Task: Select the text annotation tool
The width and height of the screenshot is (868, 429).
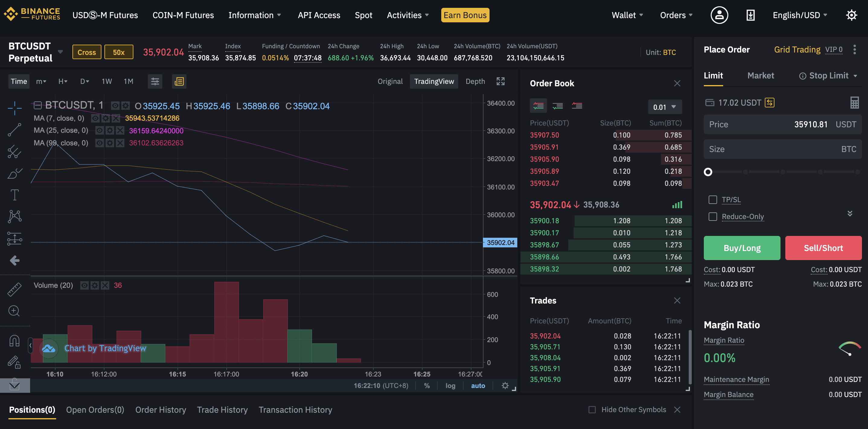Action: (x=14, y=195)
